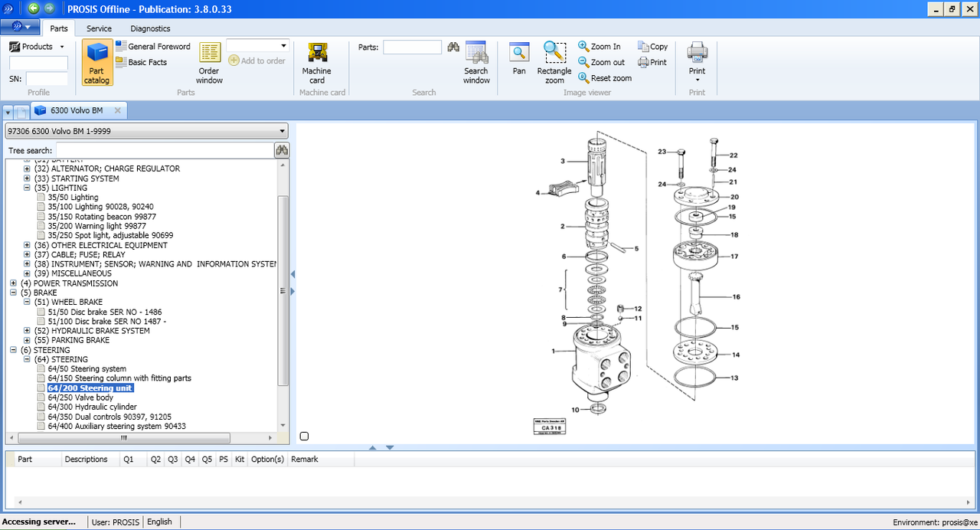
Task: Collapse (35) LIGHTING node
Action: pos(28,188)
